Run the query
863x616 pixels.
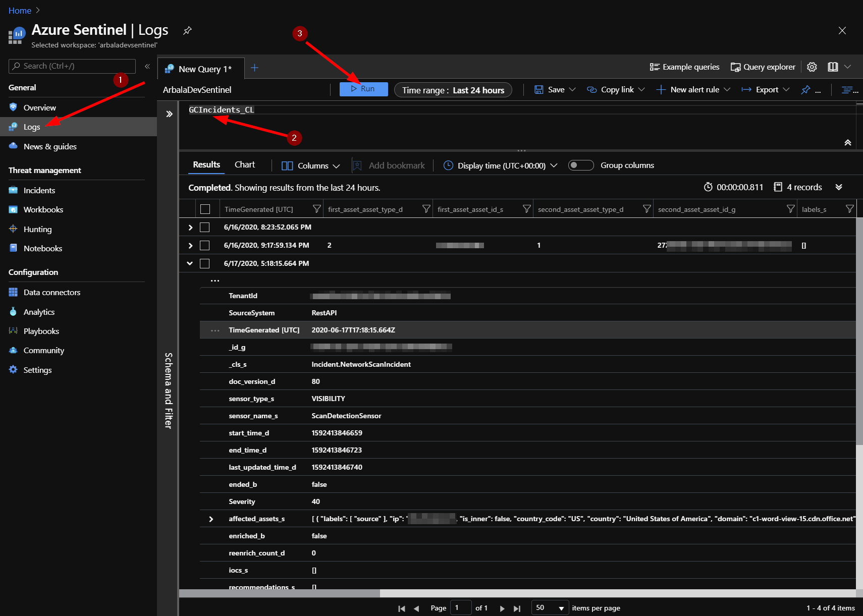(x=363, y=89)
